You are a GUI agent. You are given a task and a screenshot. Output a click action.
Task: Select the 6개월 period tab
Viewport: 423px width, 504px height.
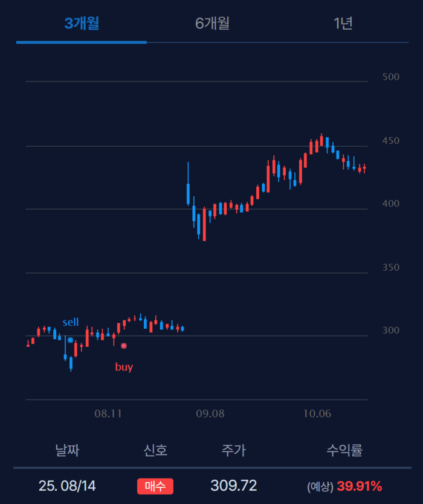pyautogui.click(x=212, y=24)
